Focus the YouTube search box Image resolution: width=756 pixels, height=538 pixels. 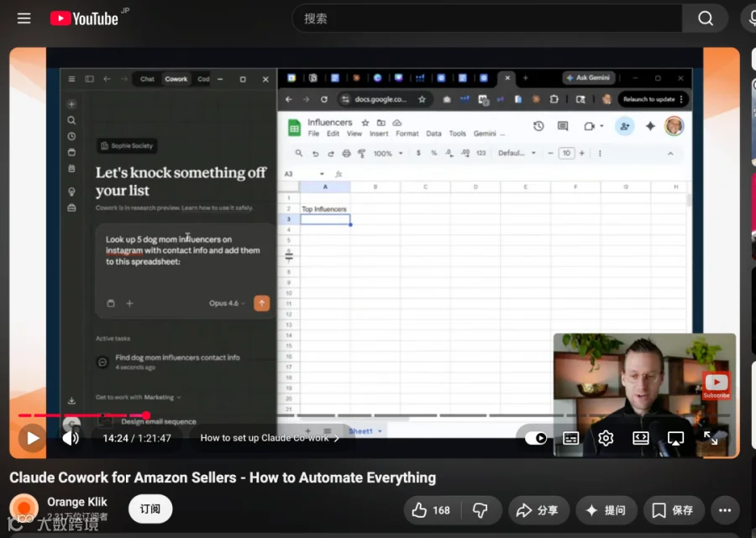(x=487, y=18)
